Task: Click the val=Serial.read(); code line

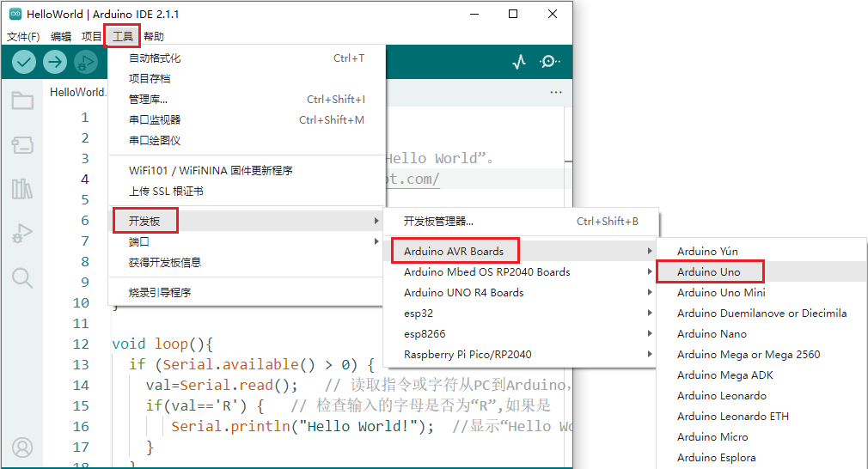Action: pyautogui.click(x=222, y=385)
